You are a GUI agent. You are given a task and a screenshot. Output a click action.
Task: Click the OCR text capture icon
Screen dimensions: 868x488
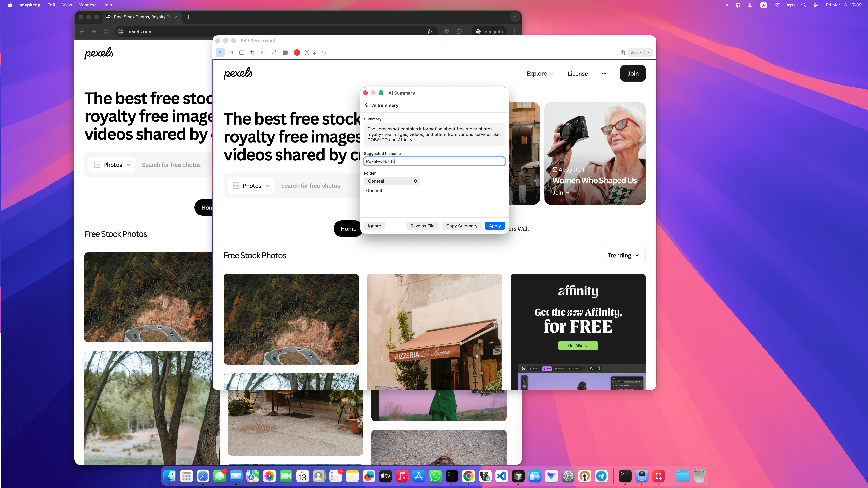tap(307, 53)
